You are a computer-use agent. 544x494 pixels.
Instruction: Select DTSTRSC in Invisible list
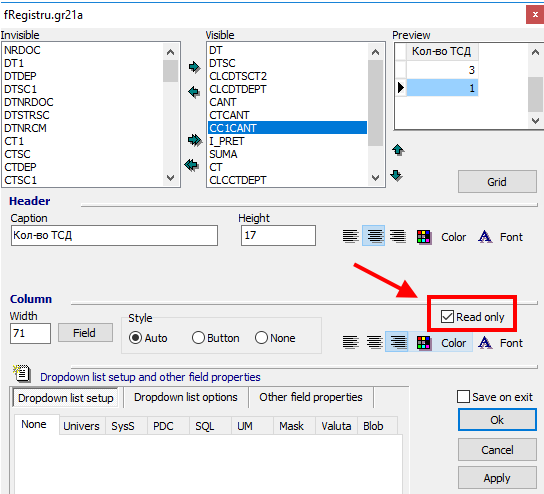pyautogui.click(x=83, y=115)
